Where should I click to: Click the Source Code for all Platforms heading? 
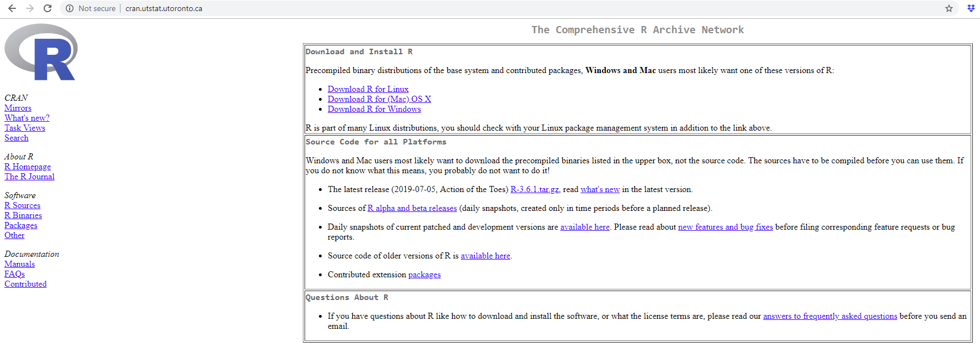pyautogui.click(x=376, y=142)
